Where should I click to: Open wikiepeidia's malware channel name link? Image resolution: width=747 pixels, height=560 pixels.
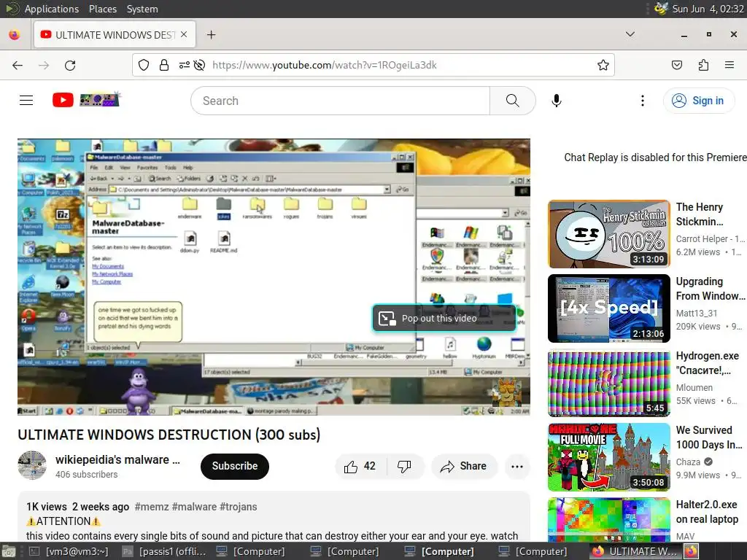[117, 459]
